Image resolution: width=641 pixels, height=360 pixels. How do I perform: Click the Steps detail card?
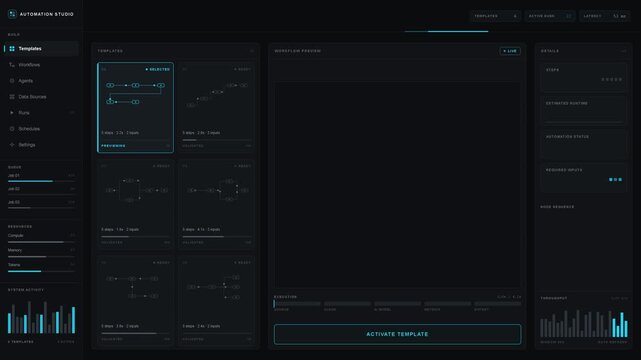tap(583, 77)
